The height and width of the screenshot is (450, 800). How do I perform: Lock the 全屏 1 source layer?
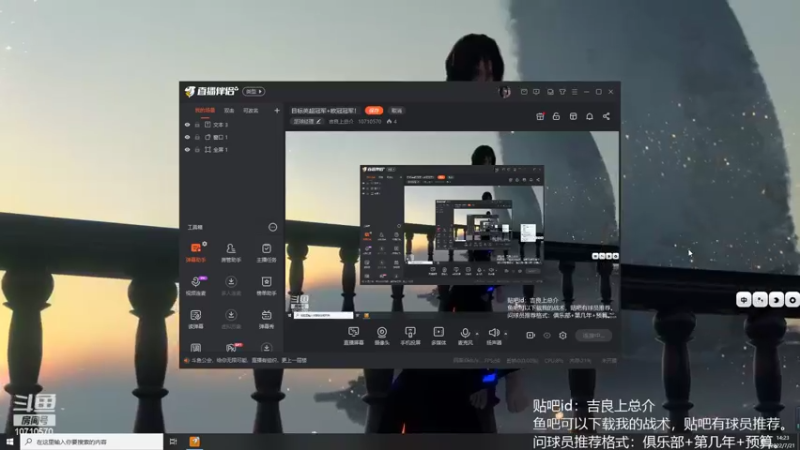pos(197,149)
